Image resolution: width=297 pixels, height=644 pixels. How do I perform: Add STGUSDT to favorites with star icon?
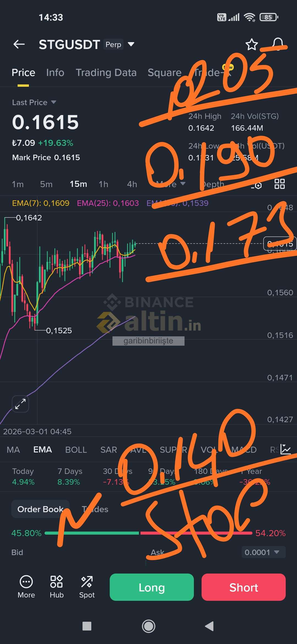point(252,44)
